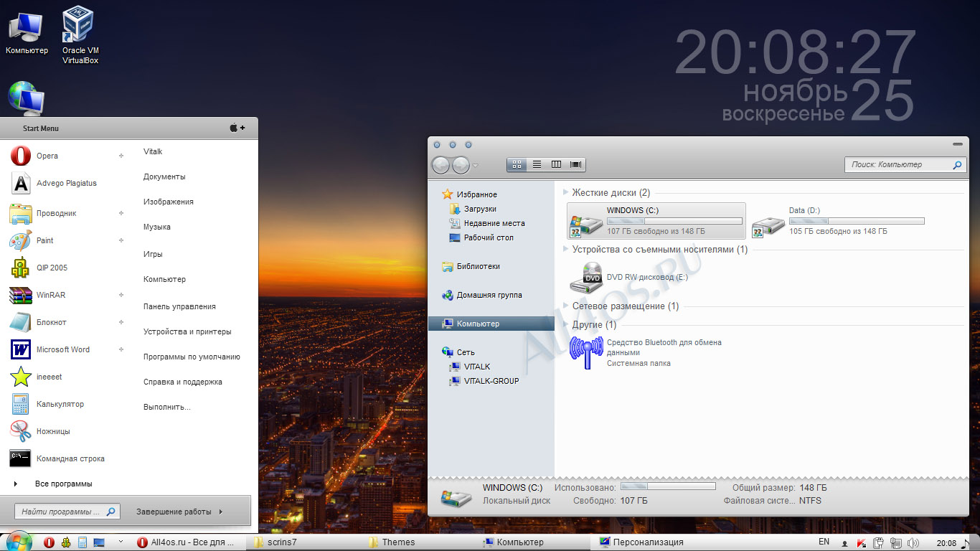Expand Microsoft Word recent files arrow

pos(121,349)
